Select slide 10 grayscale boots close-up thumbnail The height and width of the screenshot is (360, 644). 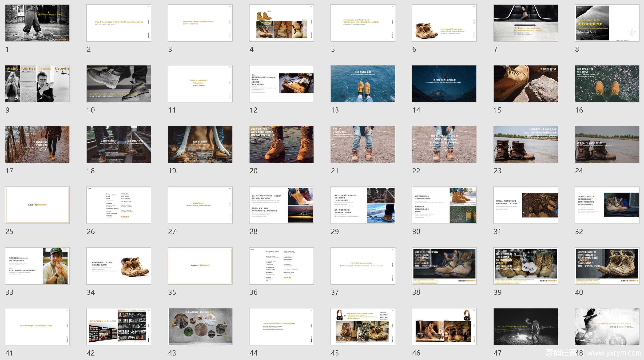click(x=119, y=84)
